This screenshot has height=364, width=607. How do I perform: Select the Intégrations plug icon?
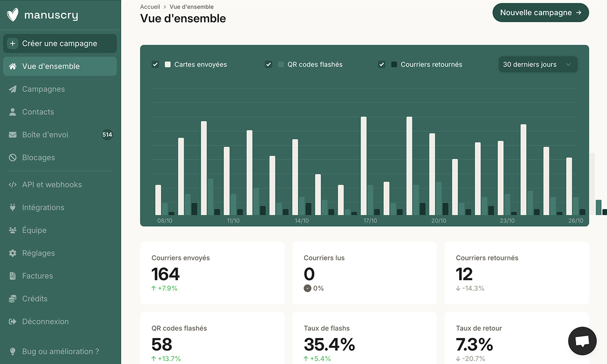(x=12, y=207)
